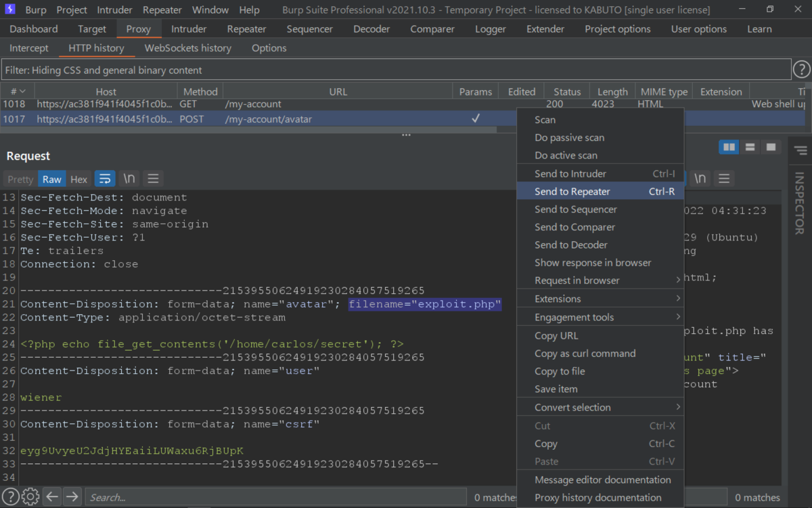Select the combined single-pane layout icon
This screenshot has width=812, height=508.
770,147
